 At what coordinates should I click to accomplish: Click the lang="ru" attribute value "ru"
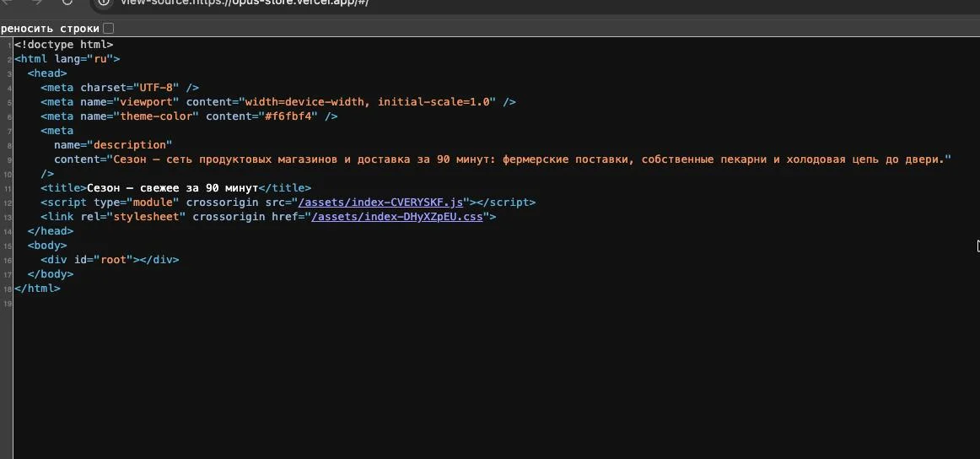tap(100, 59)
